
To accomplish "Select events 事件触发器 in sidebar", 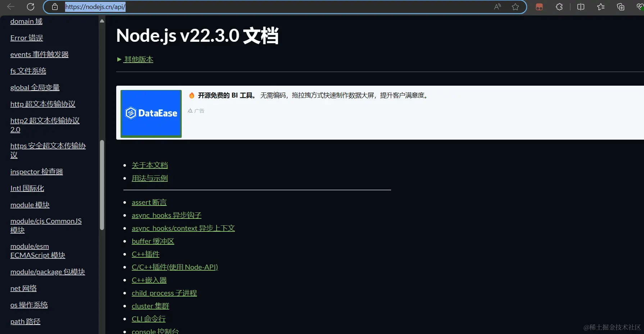I will [39, 54].
